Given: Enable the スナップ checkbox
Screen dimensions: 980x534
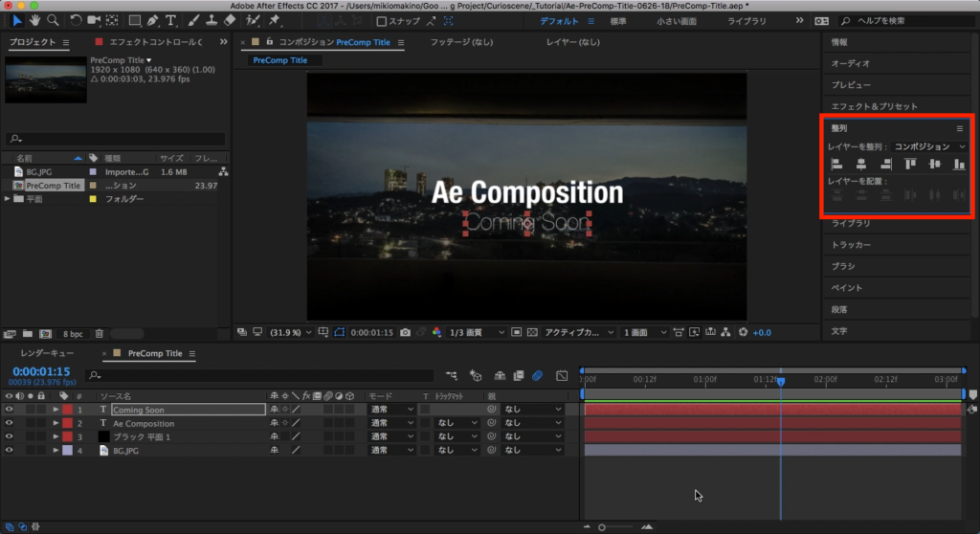Looking at the screenshot, I should click(382, 20).
